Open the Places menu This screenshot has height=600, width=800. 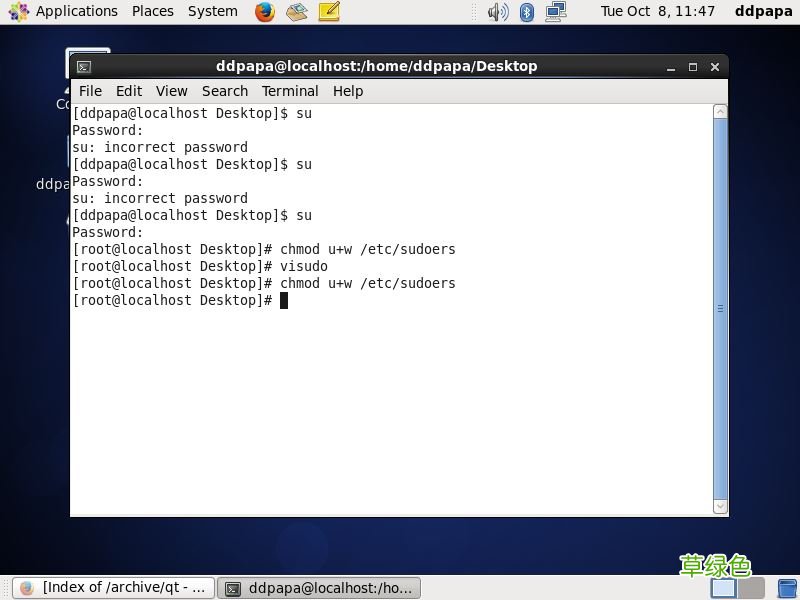152,11
